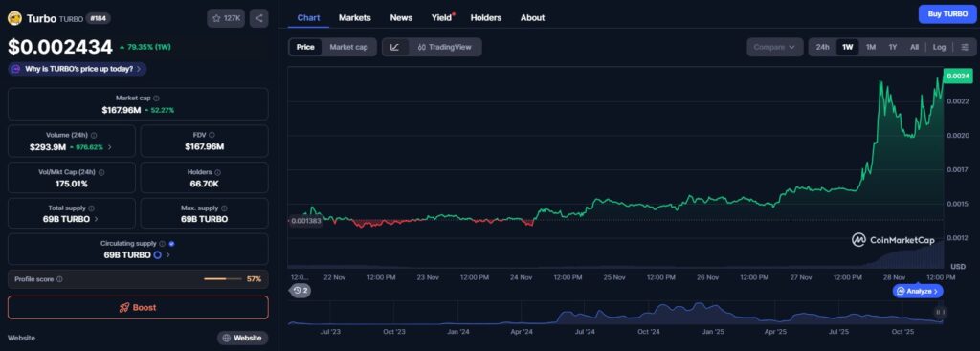
Task: Click the Holders info icon
Action: coord(217,172)
